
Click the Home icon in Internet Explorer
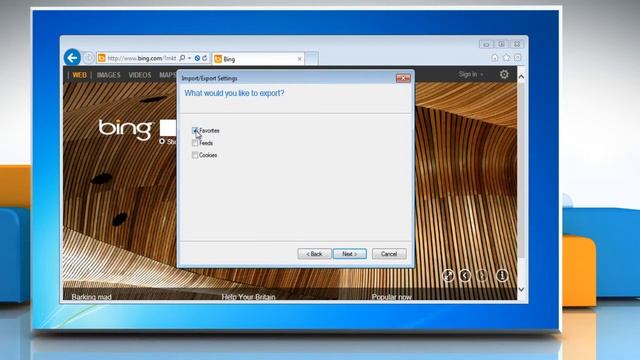(x=495, y=58)
